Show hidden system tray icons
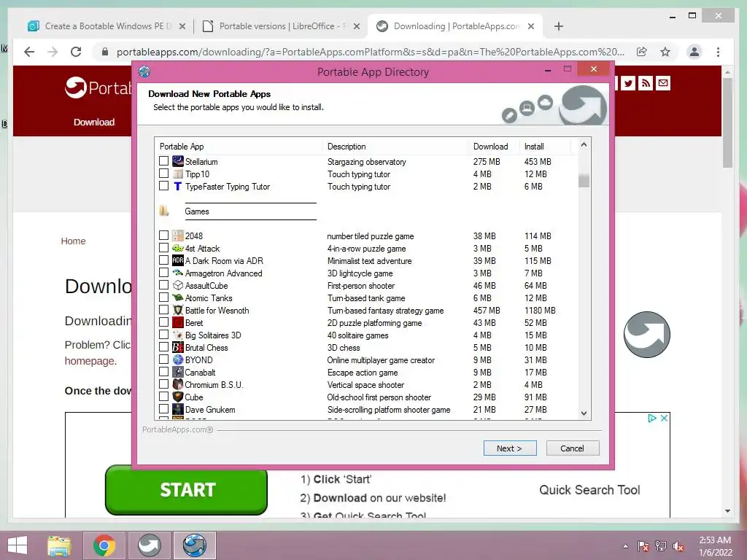This screenshot has width=747, height=560. click(625, 546)
